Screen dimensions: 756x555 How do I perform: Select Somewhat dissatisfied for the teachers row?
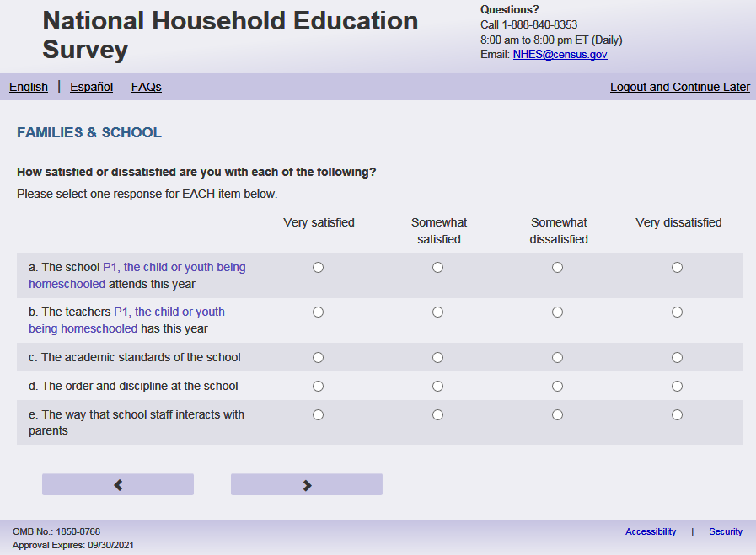click(557, 312)
